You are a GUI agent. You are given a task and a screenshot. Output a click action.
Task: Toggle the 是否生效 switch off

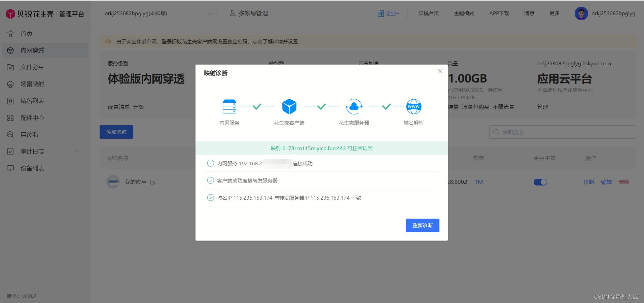coord(540,182)
